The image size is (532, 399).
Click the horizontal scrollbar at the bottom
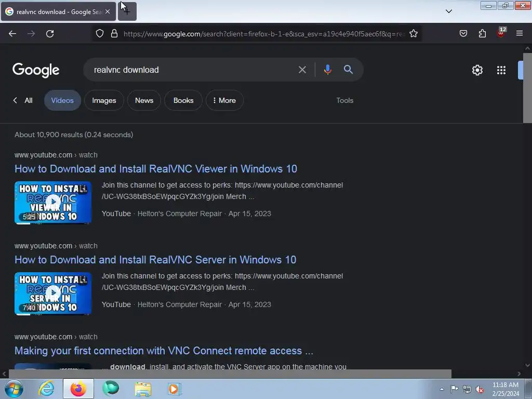click(x=230, y=374)
